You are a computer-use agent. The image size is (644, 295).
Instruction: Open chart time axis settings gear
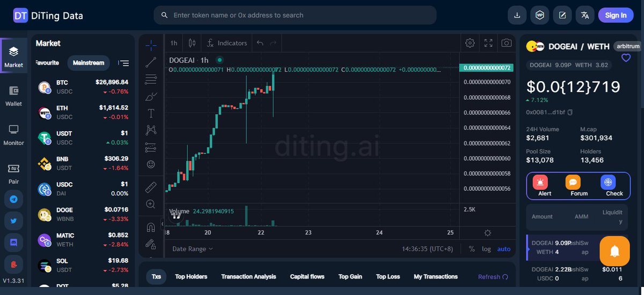487,233
